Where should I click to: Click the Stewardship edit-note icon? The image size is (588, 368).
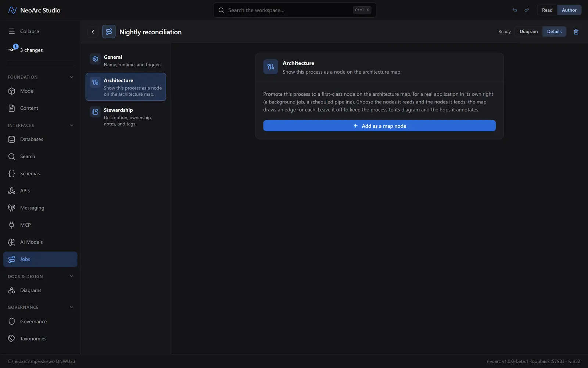95,112
